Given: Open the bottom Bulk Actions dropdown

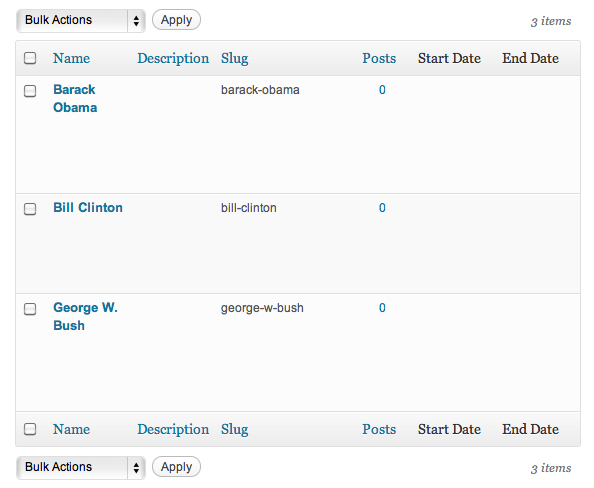Looking at the screenshot, I should point(81,467).
